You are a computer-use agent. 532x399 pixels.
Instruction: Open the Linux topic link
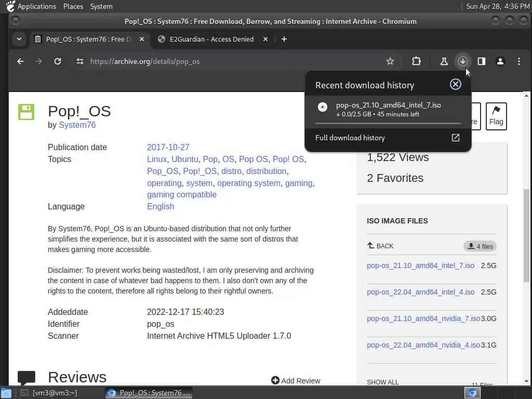coord(157,159)
